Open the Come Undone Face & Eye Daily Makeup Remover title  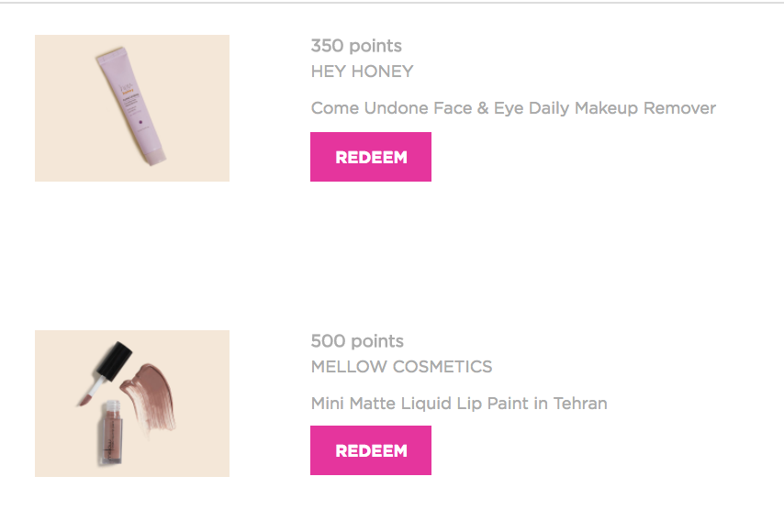pyautogui.click(x=513, y=108)
